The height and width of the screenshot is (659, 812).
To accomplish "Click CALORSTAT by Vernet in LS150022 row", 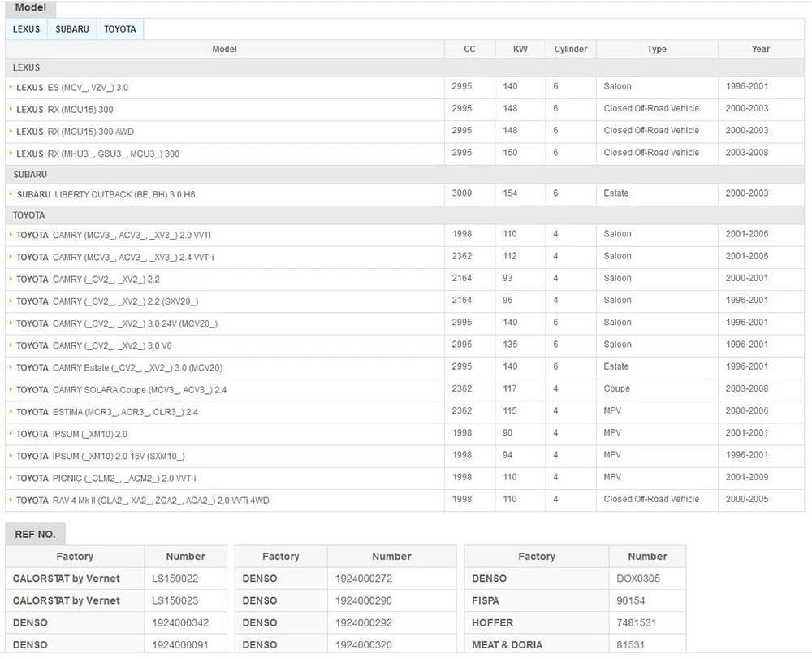I will point(67,579).
